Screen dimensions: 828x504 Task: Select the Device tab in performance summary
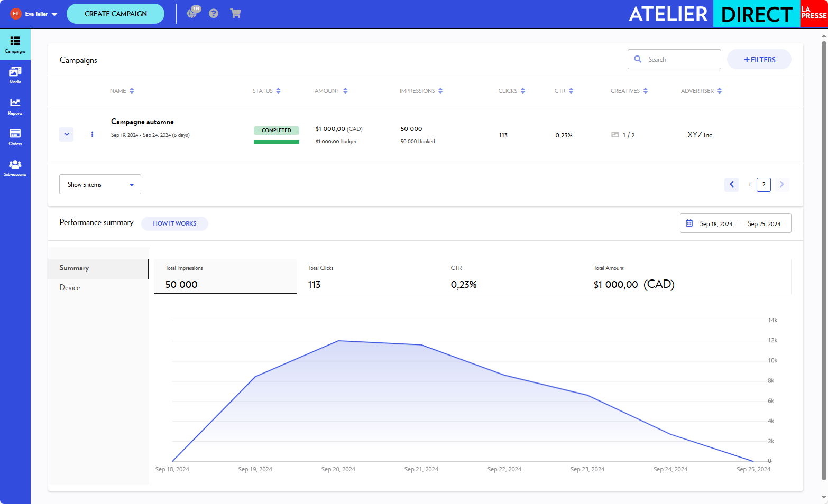tap(70, 287)
